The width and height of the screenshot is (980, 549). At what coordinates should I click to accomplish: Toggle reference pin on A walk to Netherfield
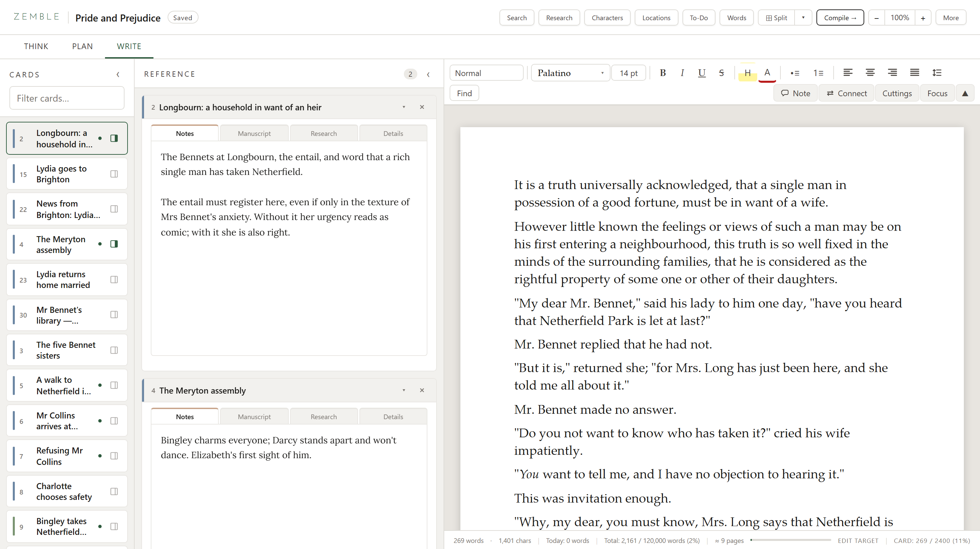tap(114, 385)
